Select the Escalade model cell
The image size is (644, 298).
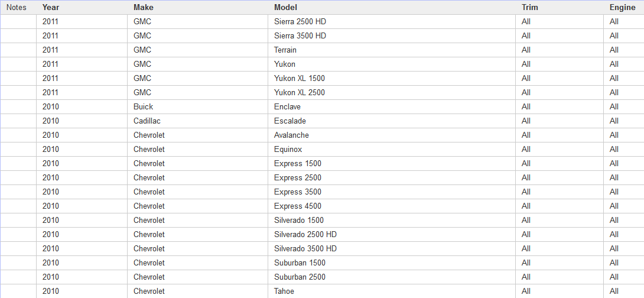290,121
